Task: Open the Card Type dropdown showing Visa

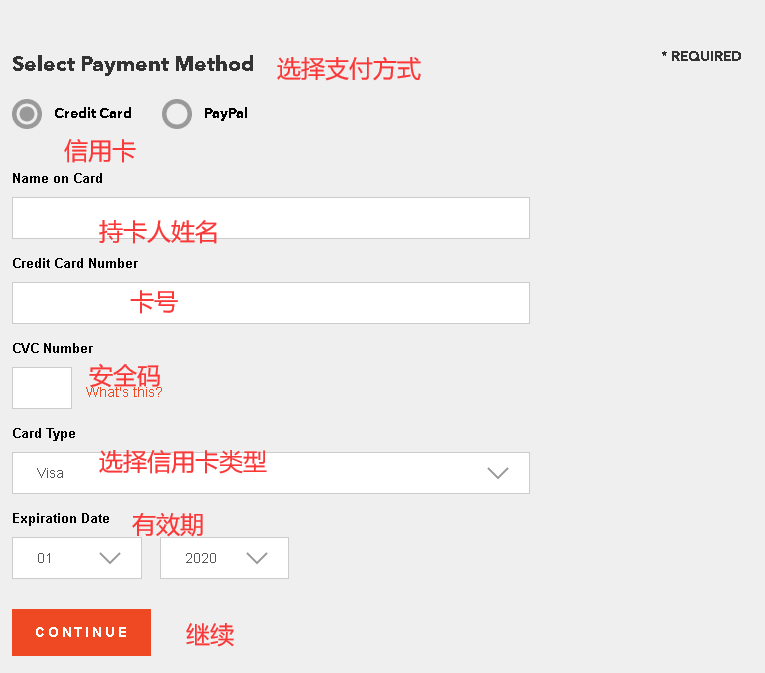Action: coord(271,473)
